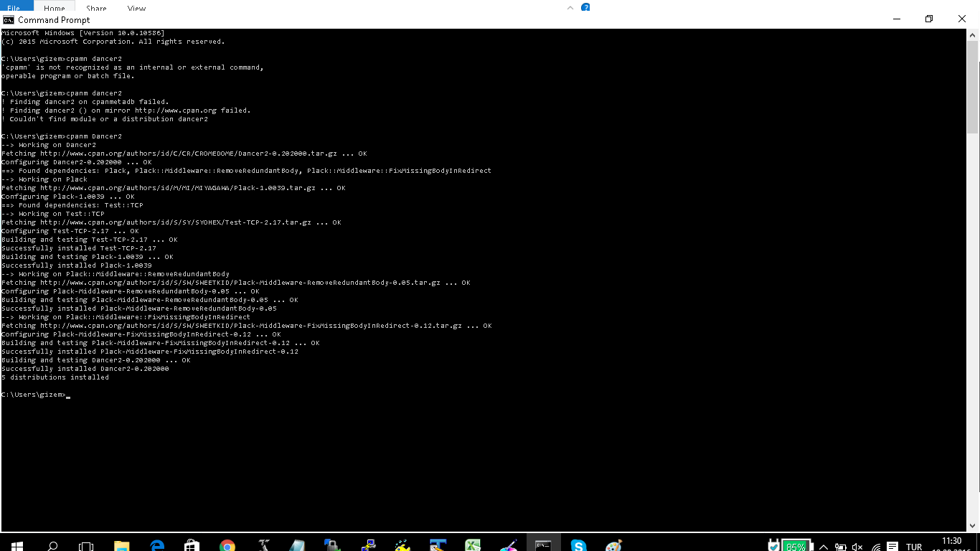This screenshot has width=980, height=551.
Task: Open the TUR input language selector
Action: pos(914,547)
